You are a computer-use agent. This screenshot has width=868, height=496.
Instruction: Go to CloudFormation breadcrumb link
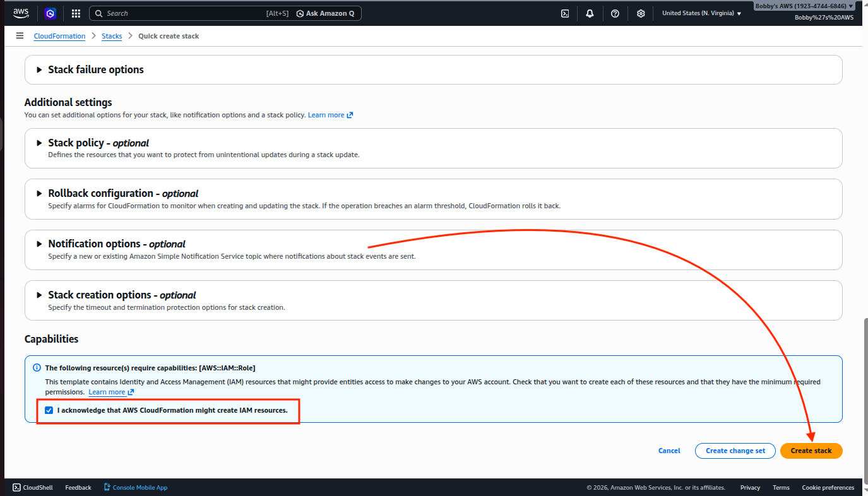[59, 36]
